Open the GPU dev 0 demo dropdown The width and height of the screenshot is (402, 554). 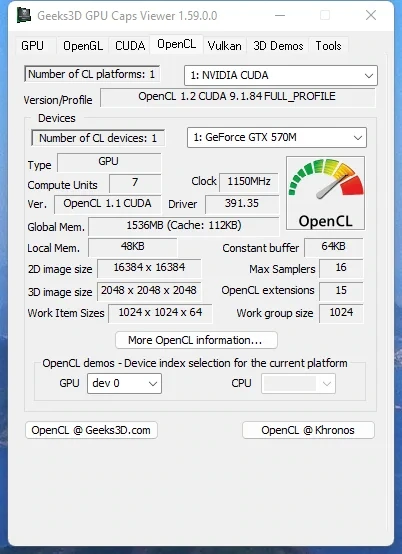pos(124,383)
